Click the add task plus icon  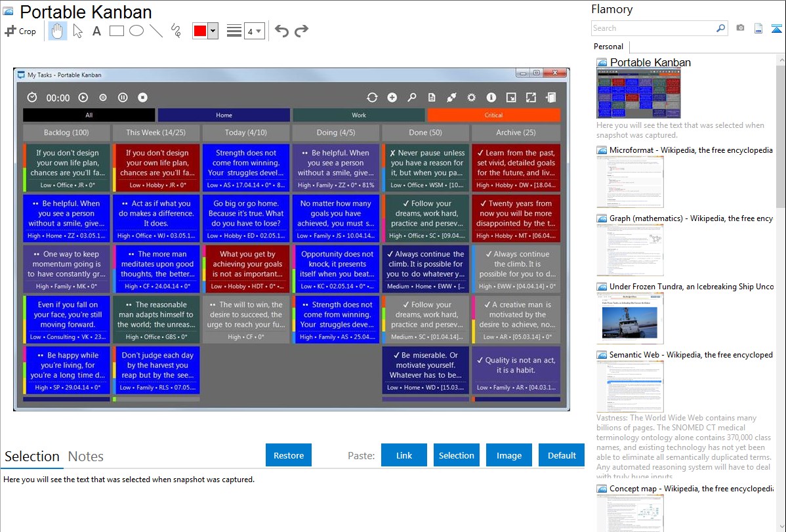pyautogui.click(x=392, y=97)
